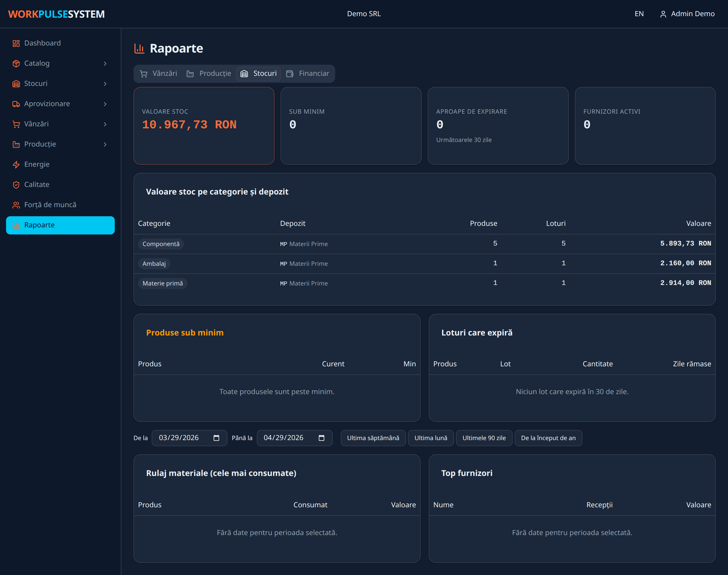Click the Energie lightning bolt icon
Screen dimensions: 728x575
point(16,165)
